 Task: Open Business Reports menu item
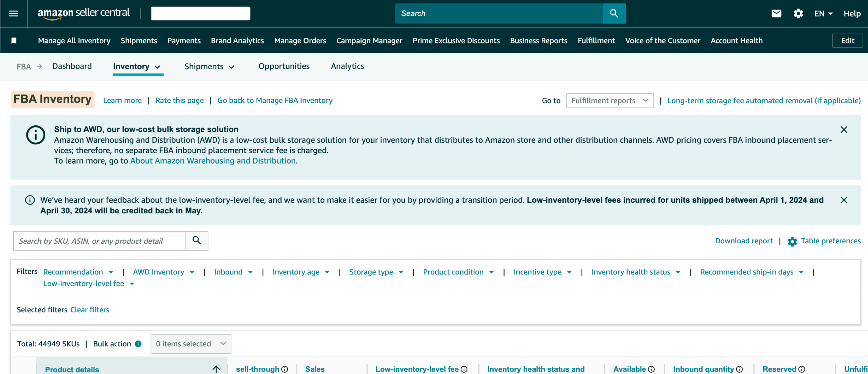[x=538, y=41]
